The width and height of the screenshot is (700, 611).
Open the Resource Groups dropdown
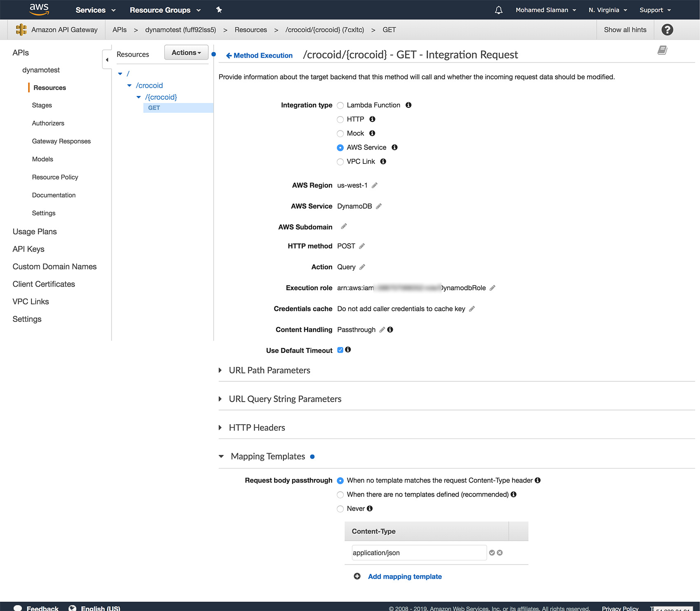pos(165,10)
